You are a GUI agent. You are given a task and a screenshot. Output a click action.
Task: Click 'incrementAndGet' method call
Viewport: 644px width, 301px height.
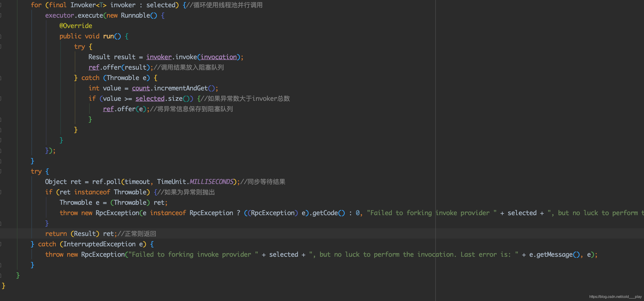coord(180,88)
